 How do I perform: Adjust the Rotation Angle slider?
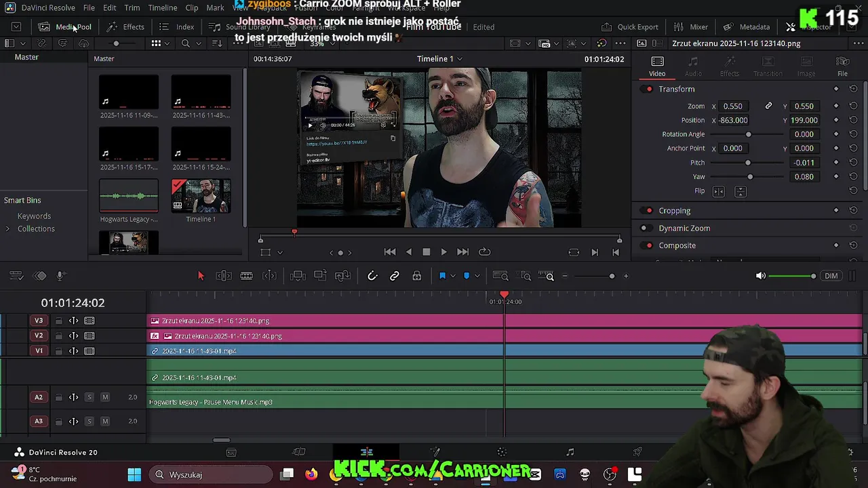[749, 134]
